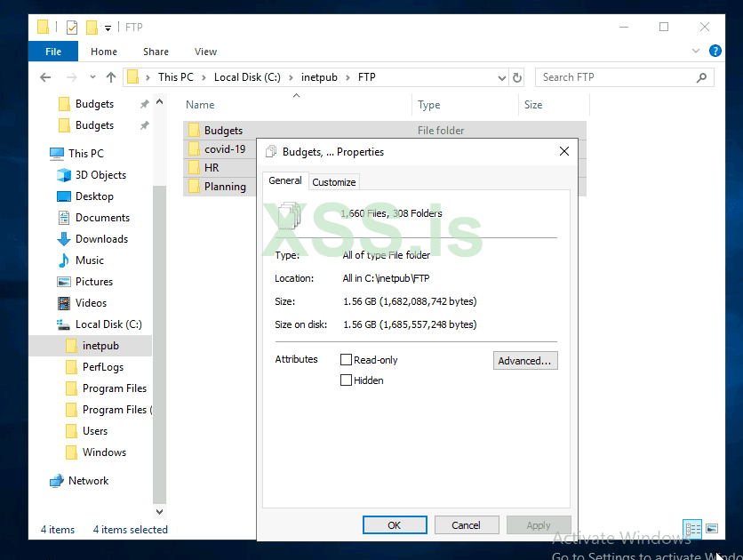Refresh the FTP folder view

click(517, 77)
